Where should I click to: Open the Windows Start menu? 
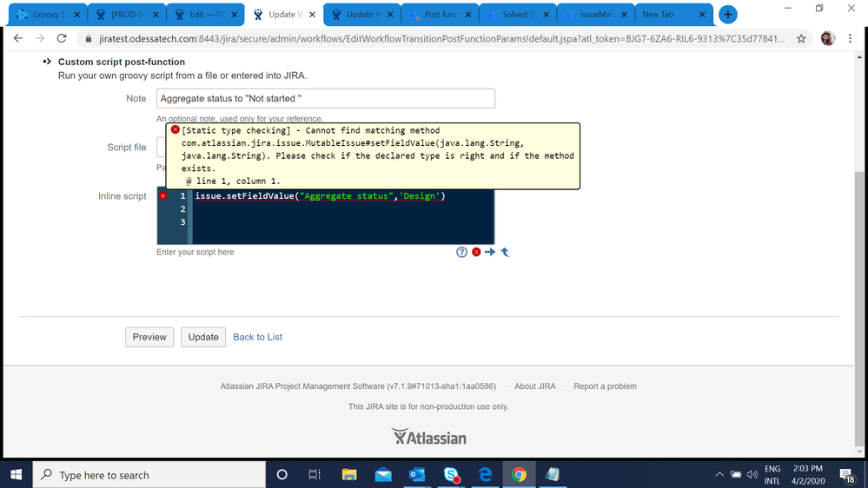(16, 475)
